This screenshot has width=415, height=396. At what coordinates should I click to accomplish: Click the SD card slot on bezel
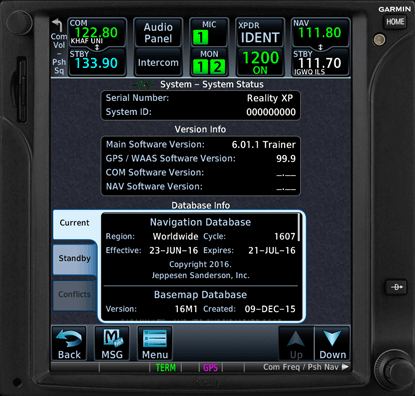point(21,90)
